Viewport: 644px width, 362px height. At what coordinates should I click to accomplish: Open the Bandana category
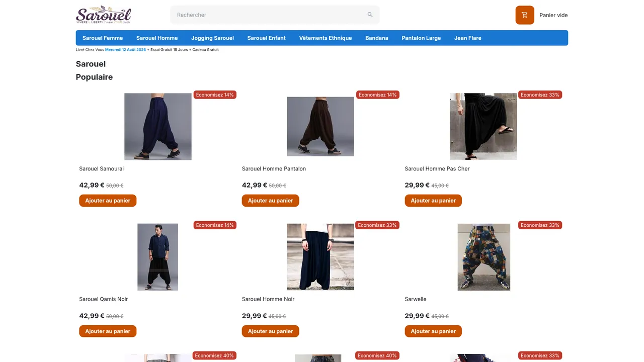point(377,38)
